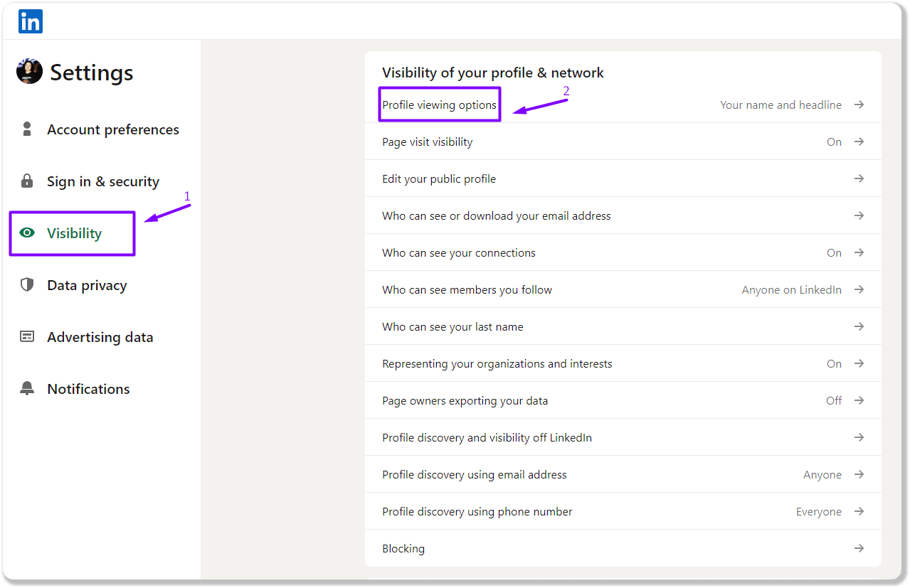Switch to the Data privacy section

click(87, 285)
